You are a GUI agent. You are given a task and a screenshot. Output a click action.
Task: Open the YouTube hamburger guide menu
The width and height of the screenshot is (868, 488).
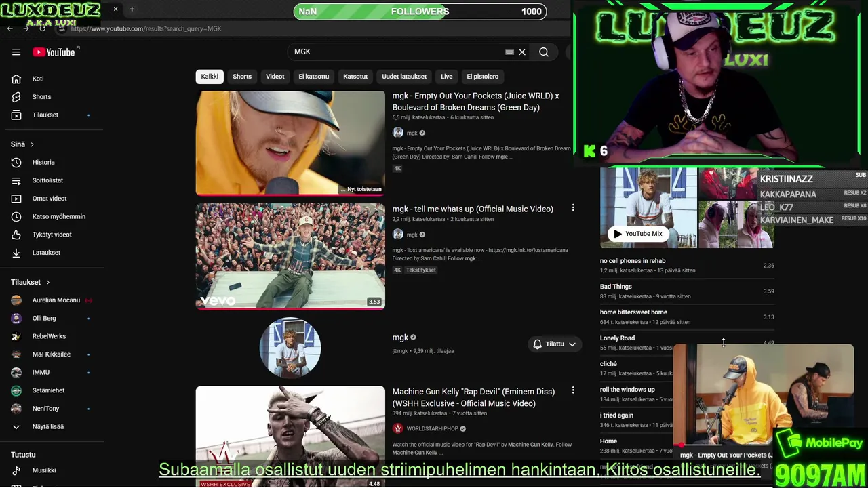coord(16,52)
